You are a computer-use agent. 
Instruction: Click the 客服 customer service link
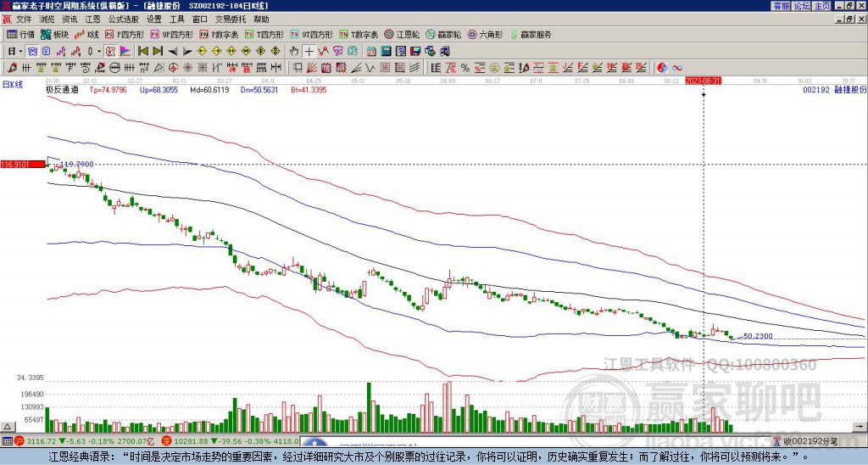tap(781, 6)
